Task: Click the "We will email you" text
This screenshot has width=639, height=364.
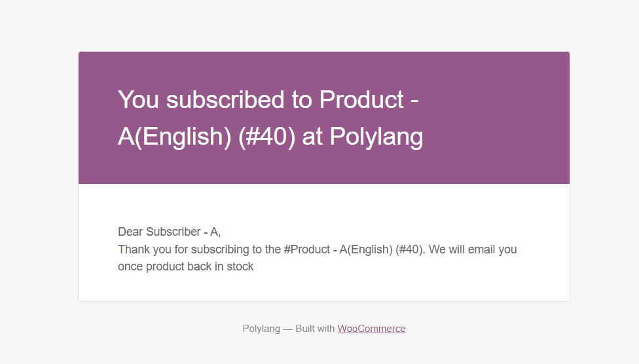Action: coord(473,249)
